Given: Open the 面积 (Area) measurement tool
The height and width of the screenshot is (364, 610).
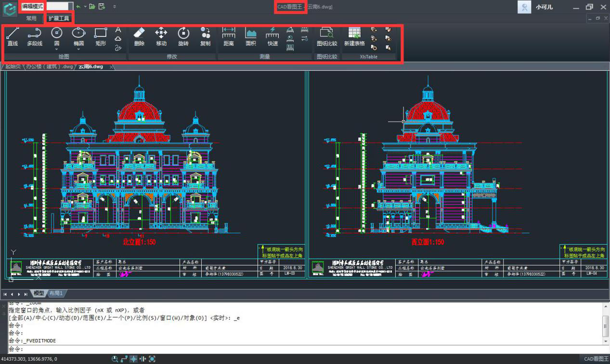Looking at the screenshot, I should (251, 37).
